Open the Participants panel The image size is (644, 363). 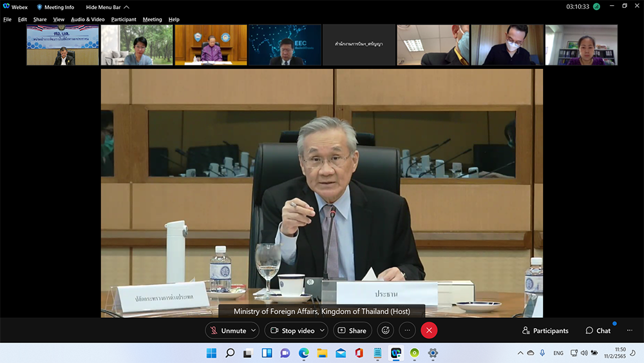pyautogui.click(x=545, y=331)
